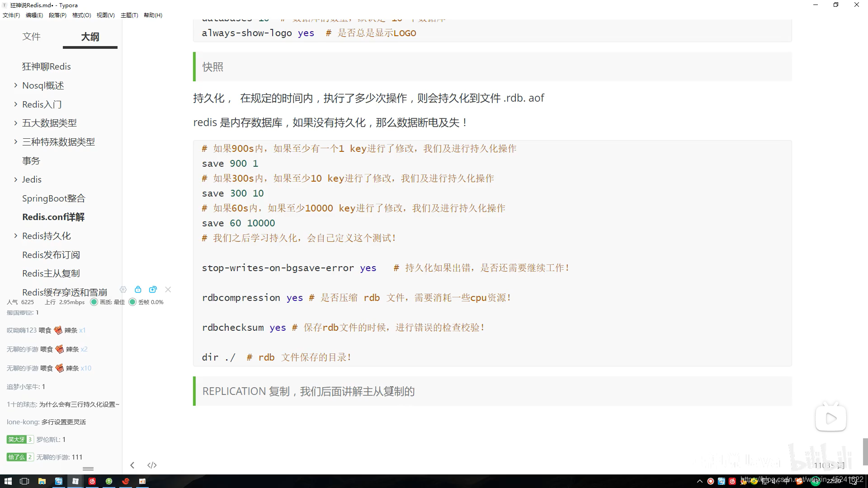Viewport: 868px width, 488px height.
Task: Jump to Redis发布订阅 in the outline
Action: pyautogui.click(x=51, y=255)
